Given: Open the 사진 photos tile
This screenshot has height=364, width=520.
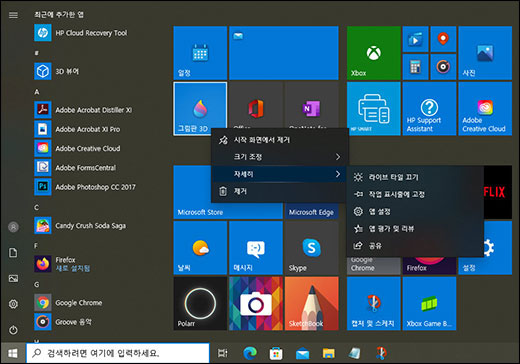Looking at the screenshot, I should pyautogui.click(x=485, y=53).
